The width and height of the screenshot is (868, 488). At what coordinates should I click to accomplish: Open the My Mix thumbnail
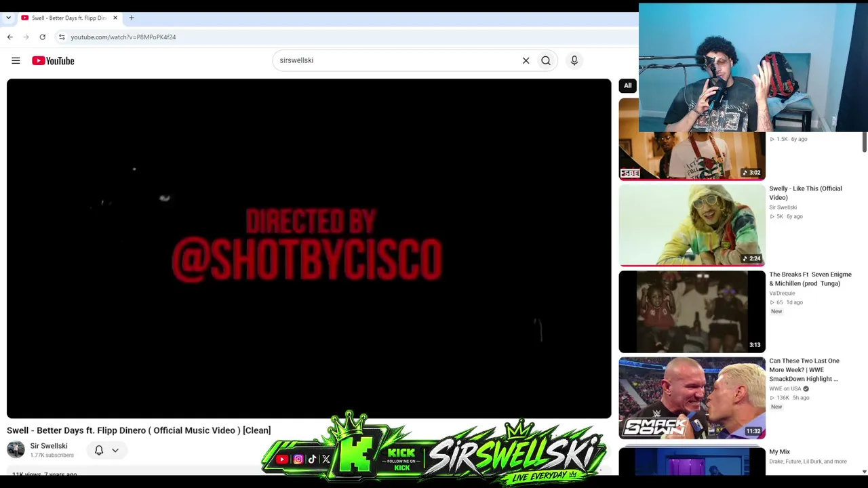point(692,461)
